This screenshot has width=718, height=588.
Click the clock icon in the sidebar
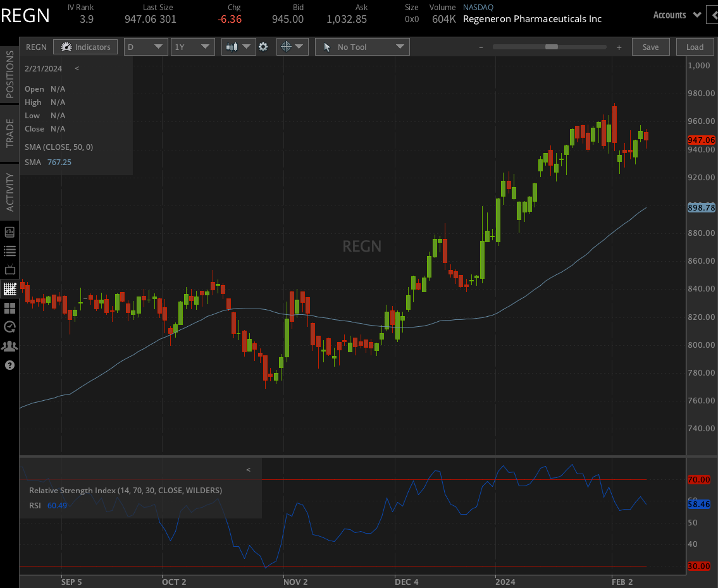[x=9, y=327]
